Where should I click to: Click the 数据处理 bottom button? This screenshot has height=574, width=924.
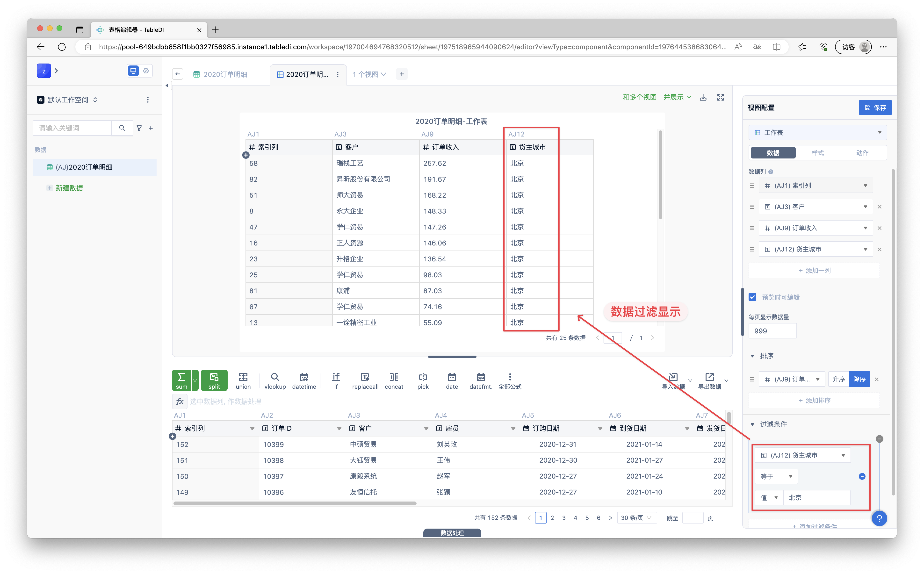(x=452, y=533)
